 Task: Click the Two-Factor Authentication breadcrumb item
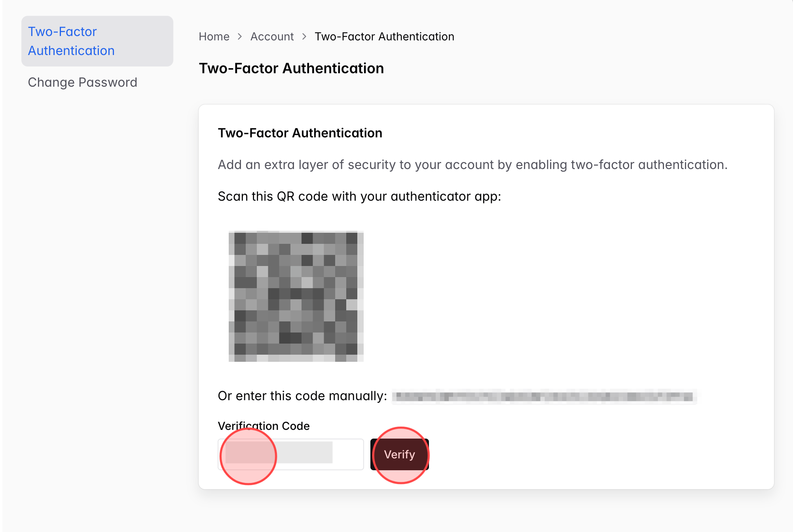(384, 36)
